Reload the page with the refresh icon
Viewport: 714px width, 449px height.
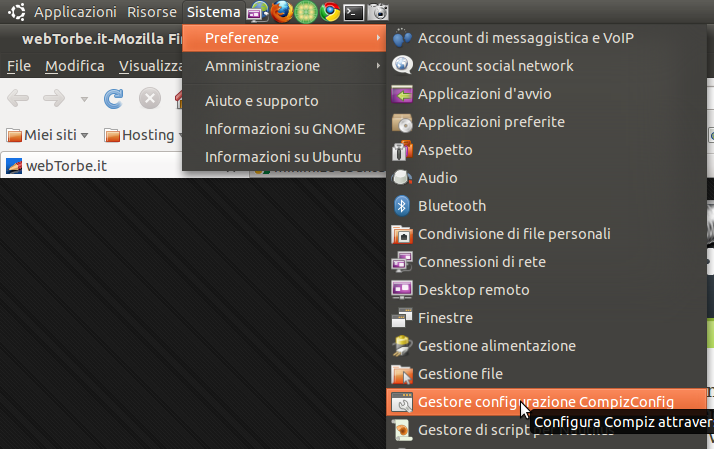coord(114,98)
